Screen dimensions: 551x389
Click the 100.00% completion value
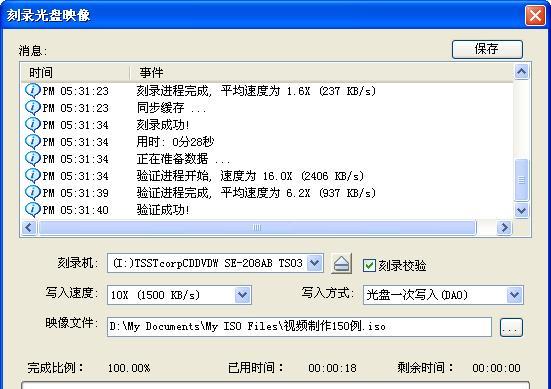(129, 368)
